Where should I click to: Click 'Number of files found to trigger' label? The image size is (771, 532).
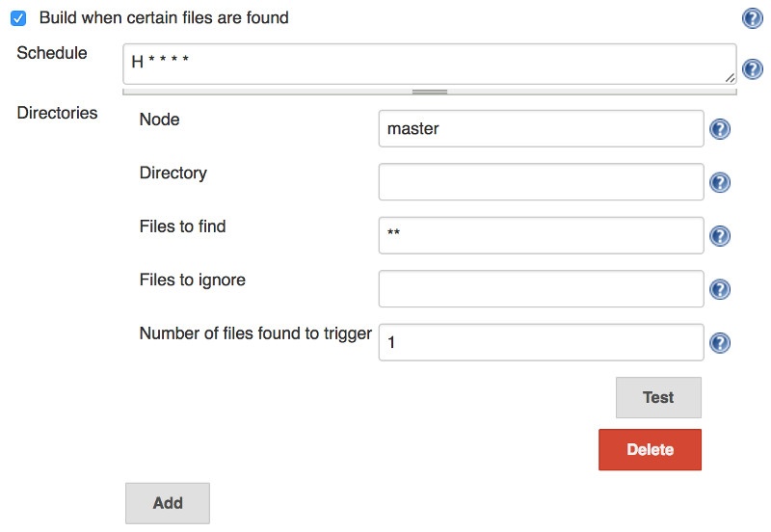pyautogui.click(x=255, y=333)
